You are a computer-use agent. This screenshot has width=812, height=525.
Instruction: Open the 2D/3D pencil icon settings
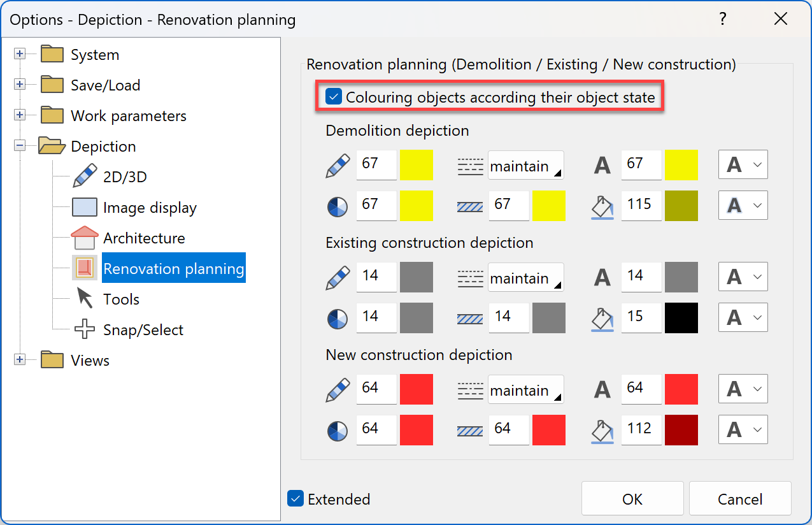pyautogui.click(x=85, y=176)
